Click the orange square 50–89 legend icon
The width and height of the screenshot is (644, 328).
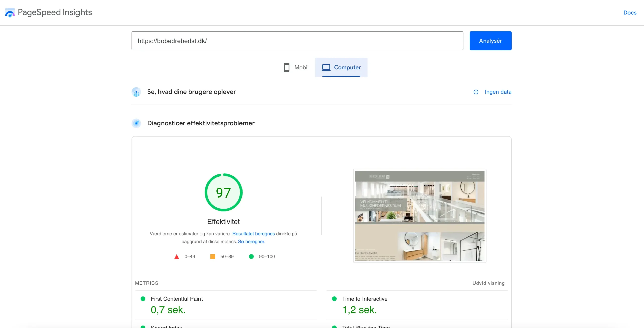[213, 256]
